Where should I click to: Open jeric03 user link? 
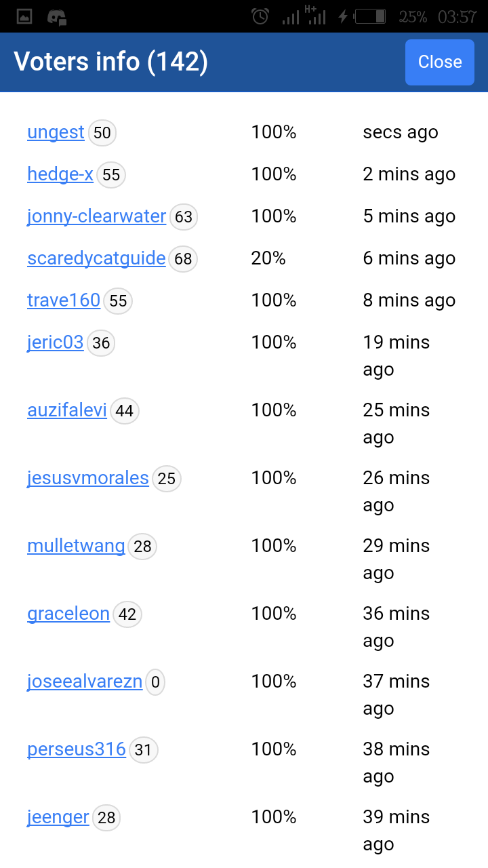click(56, 342)
